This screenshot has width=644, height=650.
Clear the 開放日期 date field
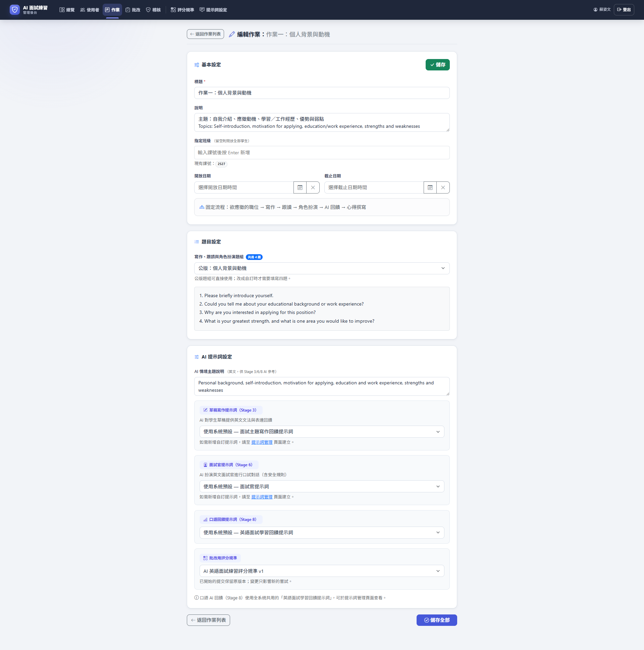point(313,187)
